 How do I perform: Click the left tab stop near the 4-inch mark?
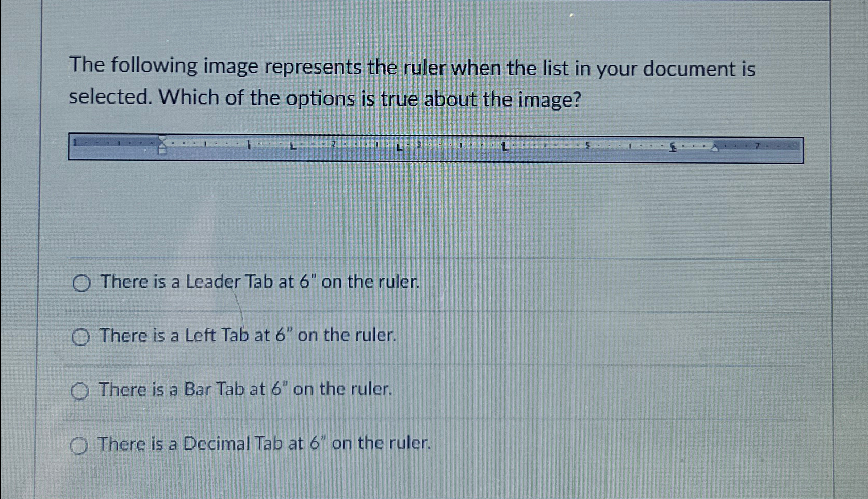tap(504, 147)
